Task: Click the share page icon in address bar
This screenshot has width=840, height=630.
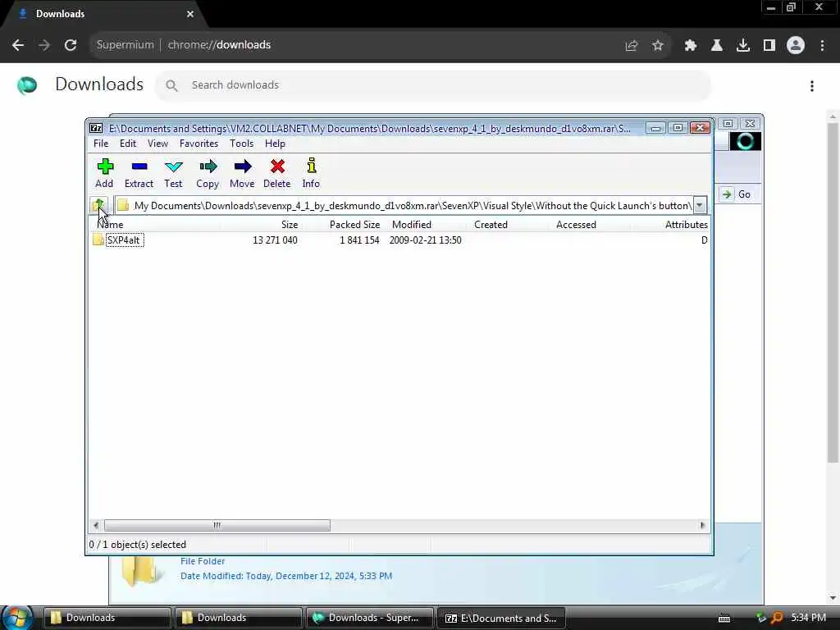Action: click(632, 46)
